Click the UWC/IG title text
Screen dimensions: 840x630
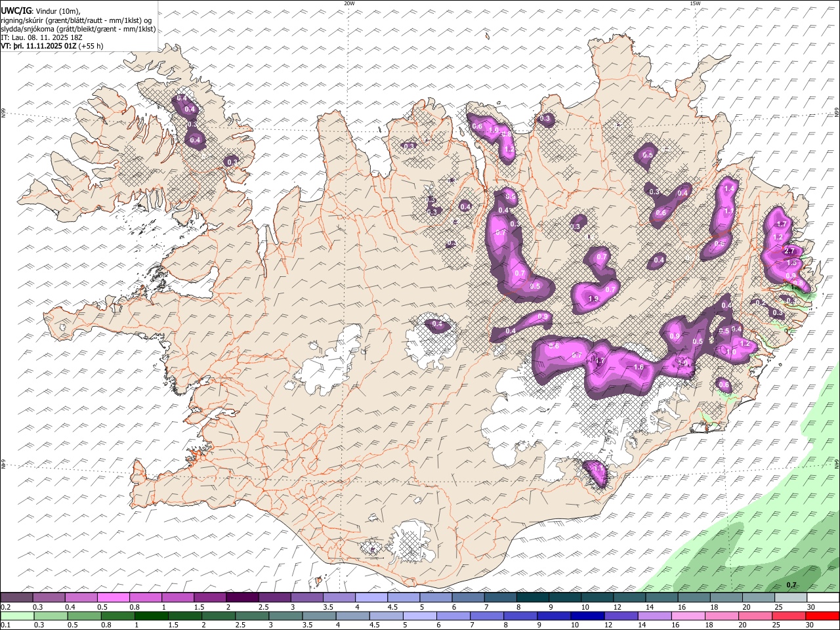[x=16, y=11]
